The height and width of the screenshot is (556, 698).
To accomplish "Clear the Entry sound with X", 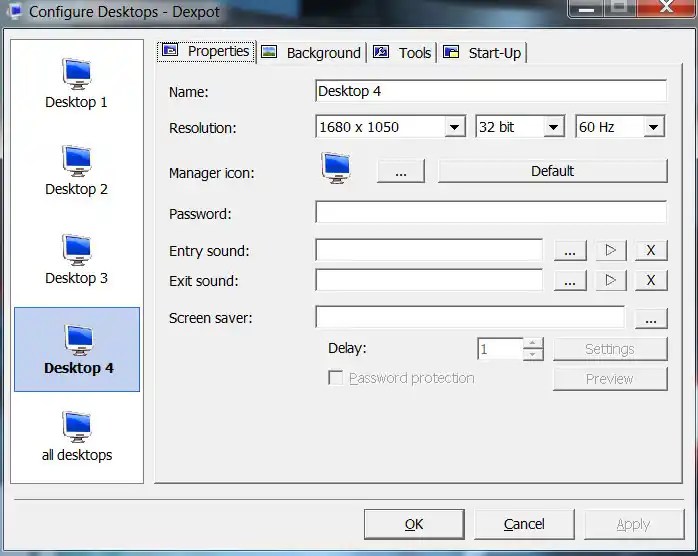I will [651, 250].
